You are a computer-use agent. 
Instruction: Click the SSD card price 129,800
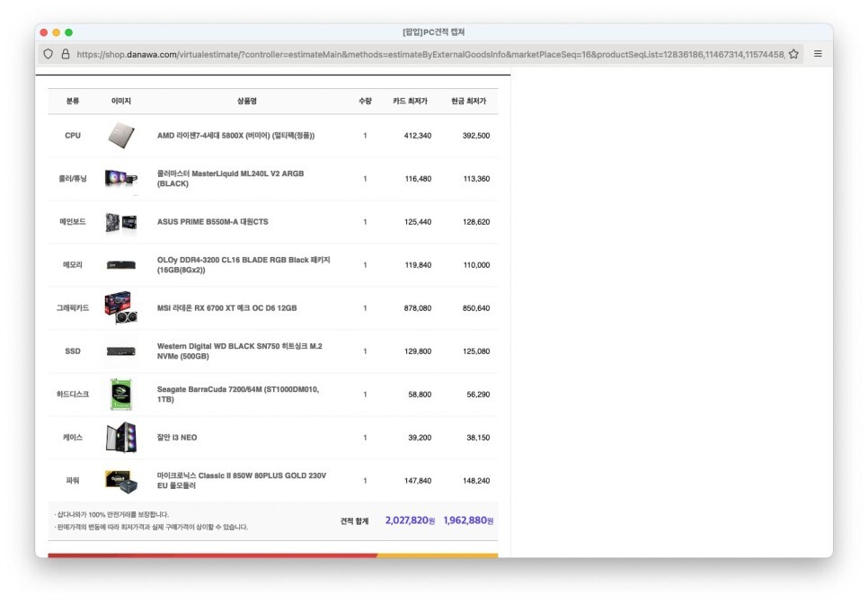(418, 351)
